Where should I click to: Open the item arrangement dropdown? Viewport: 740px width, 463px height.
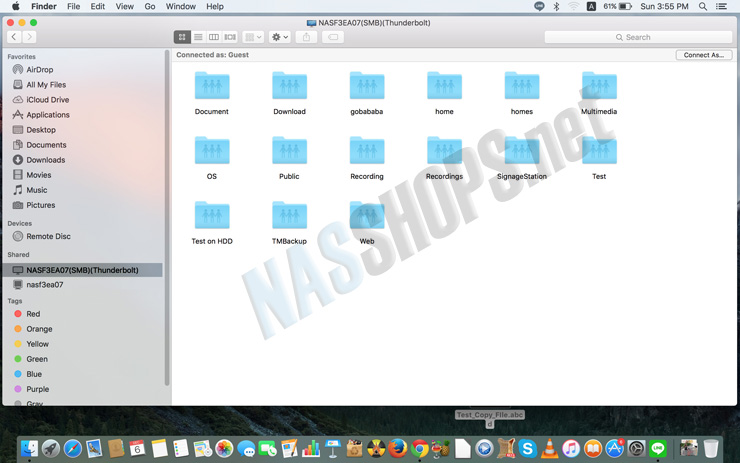[253, 37]
